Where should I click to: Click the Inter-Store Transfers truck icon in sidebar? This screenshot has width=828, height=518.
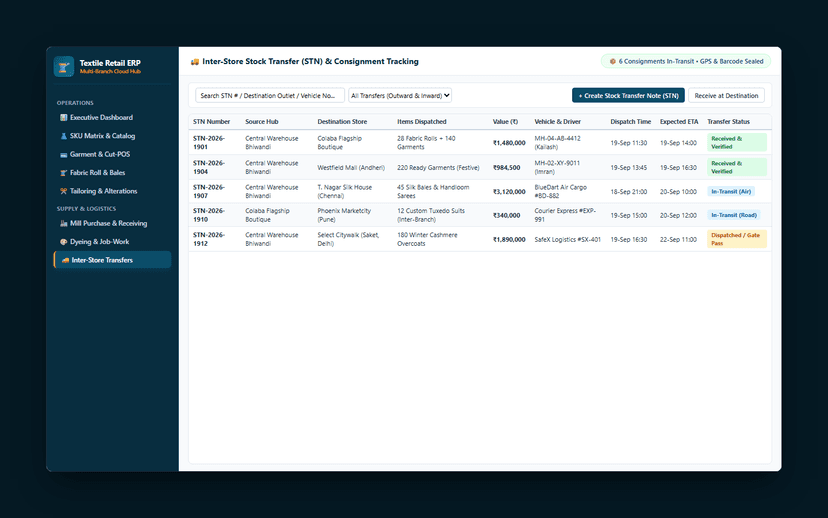click(65, 260)
